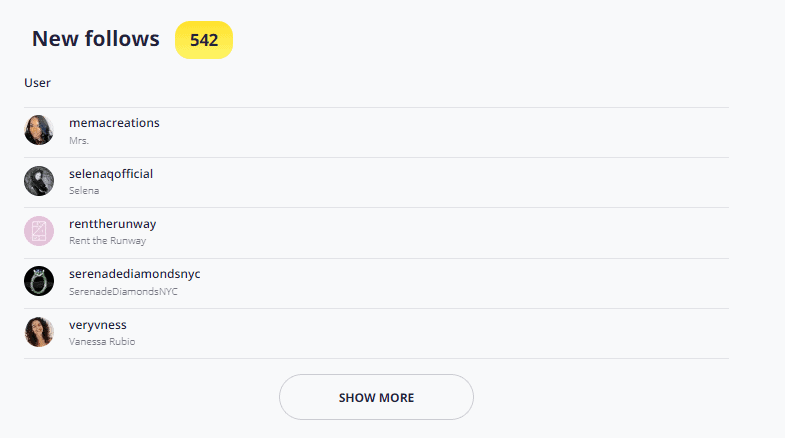Open selenaqofficial profile avatar
Viewport: 785px width, 438px height.
tap(39, 181)
